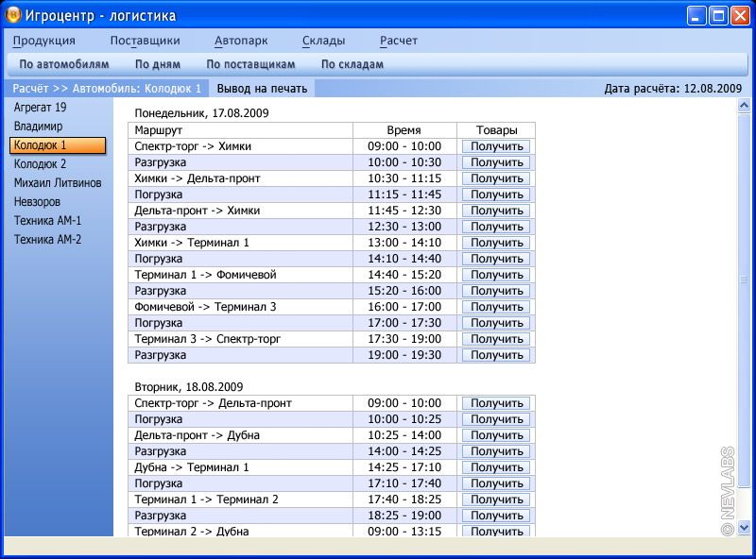Open the Поставщики menu
The width and height of the screenshot is (756, 559).
(x=145, y=41)
